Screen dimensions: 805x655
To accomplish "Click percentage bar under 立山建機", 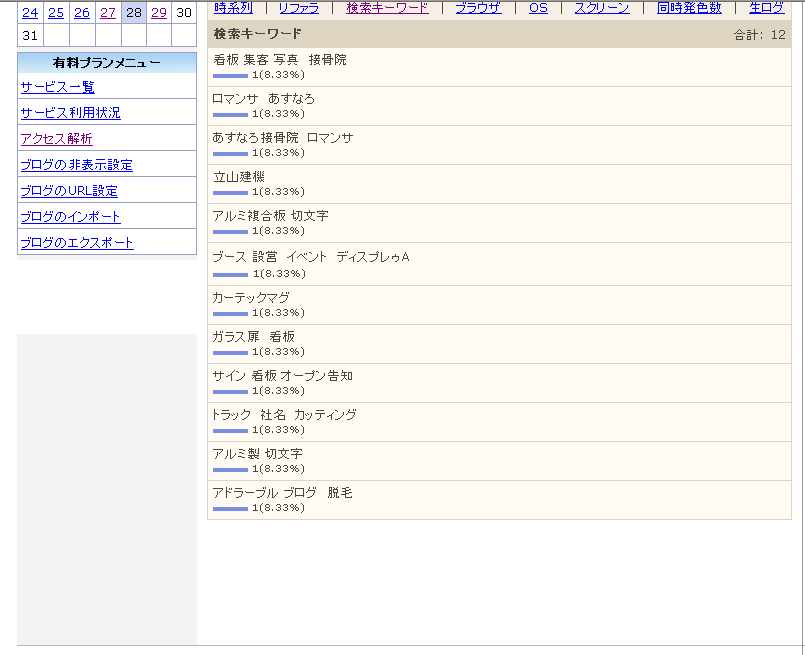I will [x=230, y=193].
